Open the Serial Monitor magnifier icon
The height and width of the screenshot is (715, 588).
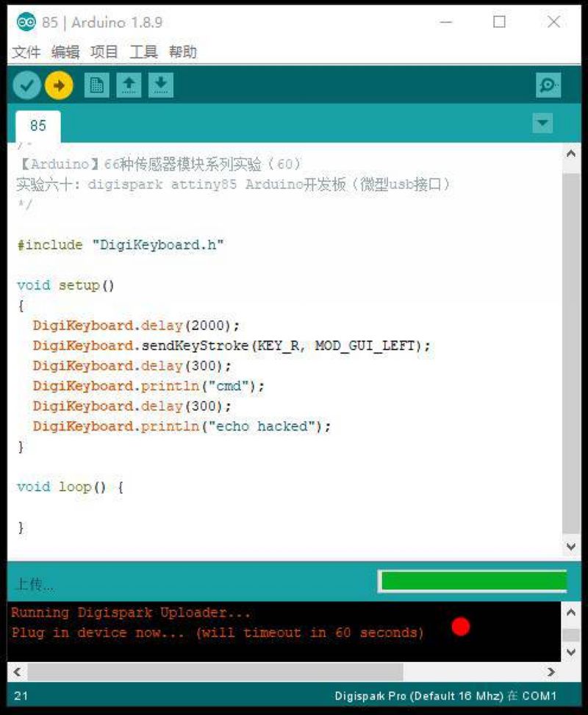[x=548, y=85]
